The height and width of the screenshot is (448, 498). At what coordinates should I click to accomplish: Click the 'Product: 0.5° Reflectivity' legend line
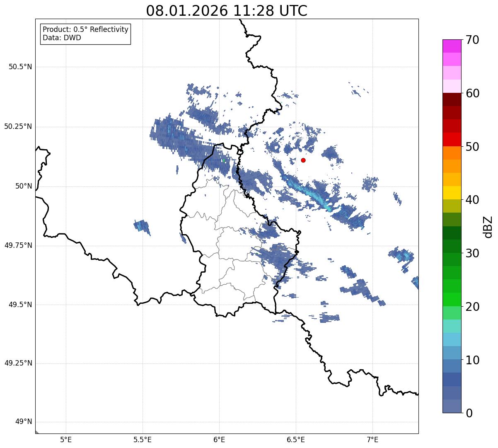tap(85, 30)
